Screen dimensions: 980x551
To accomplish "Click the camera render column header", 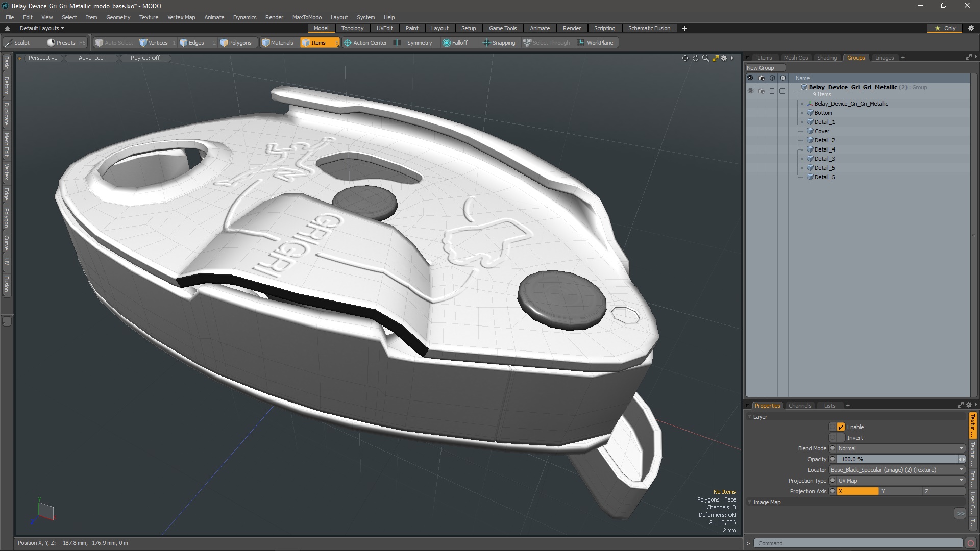I will 761,78.
